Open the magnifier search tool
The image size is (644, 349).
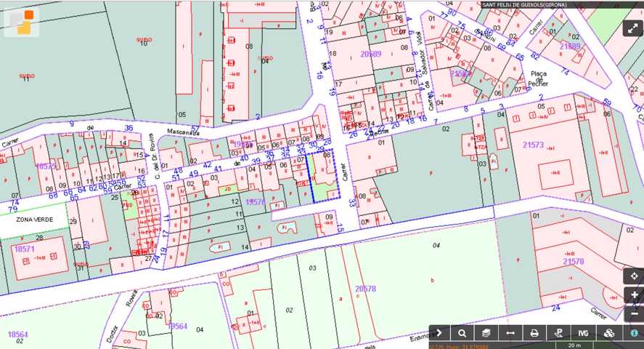coord(462,333)
